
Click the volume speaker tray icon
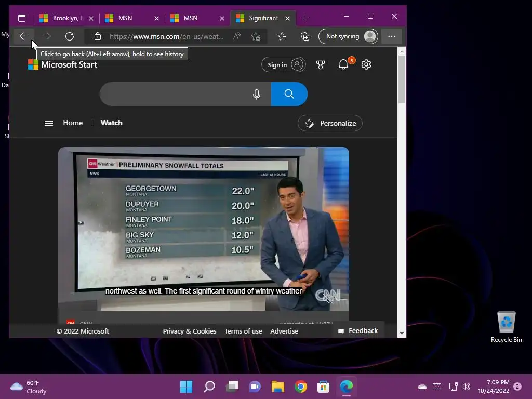click(466, 387)
